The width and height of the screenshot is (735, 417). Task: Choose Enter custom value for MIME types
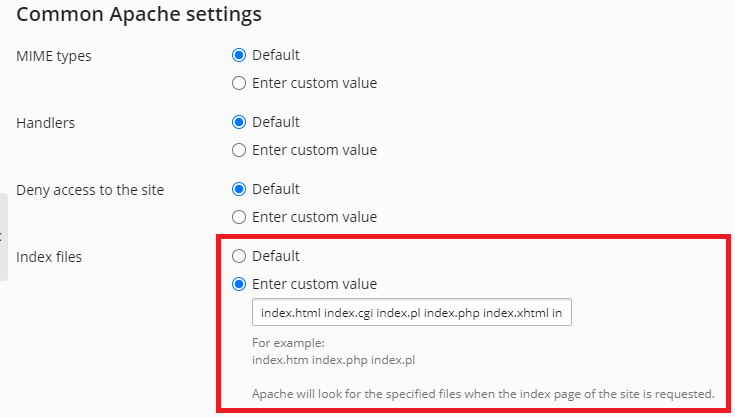[239, 83]
